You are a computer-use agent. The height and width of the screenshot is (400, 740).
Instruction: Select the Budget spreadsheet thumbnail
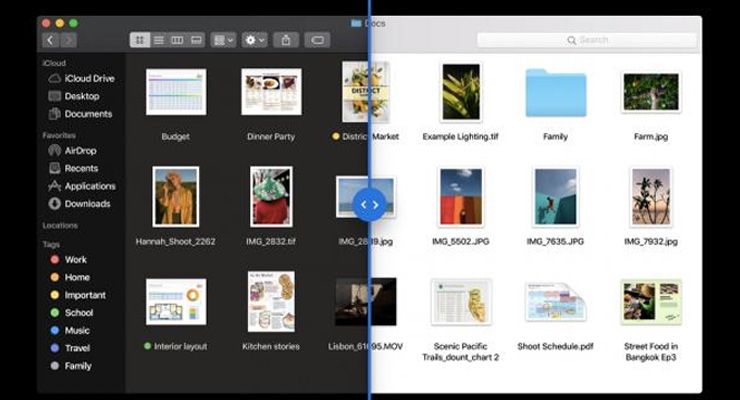(176, 92)
